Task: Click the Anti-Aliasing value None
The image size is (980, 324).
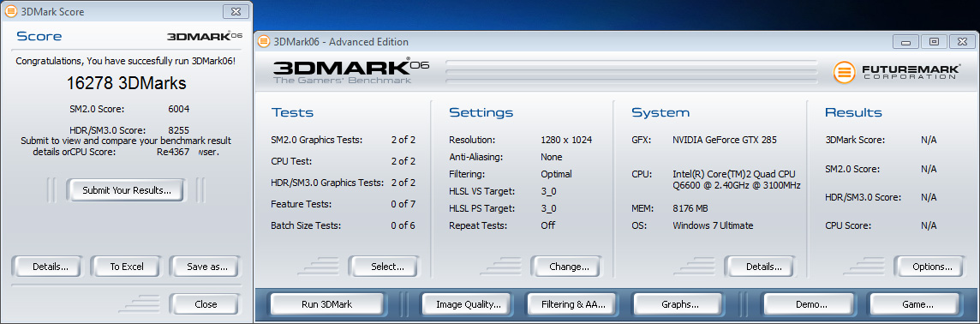Action: pos(552,157)
